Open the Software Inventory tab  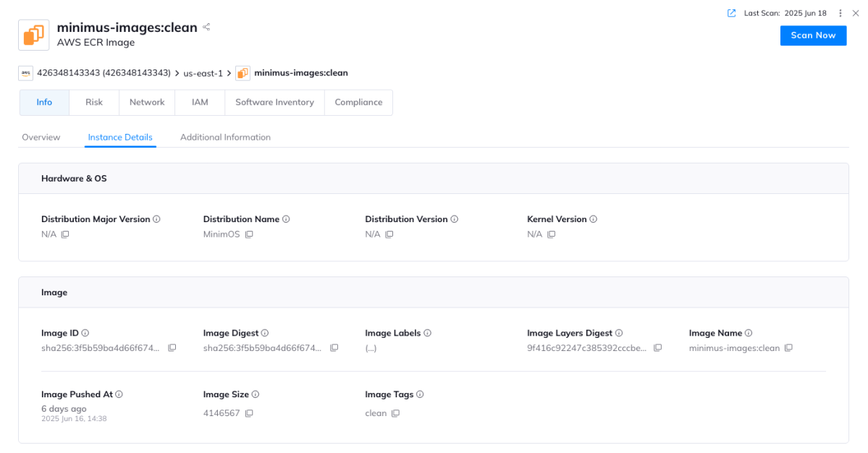[x=274, y=102]
